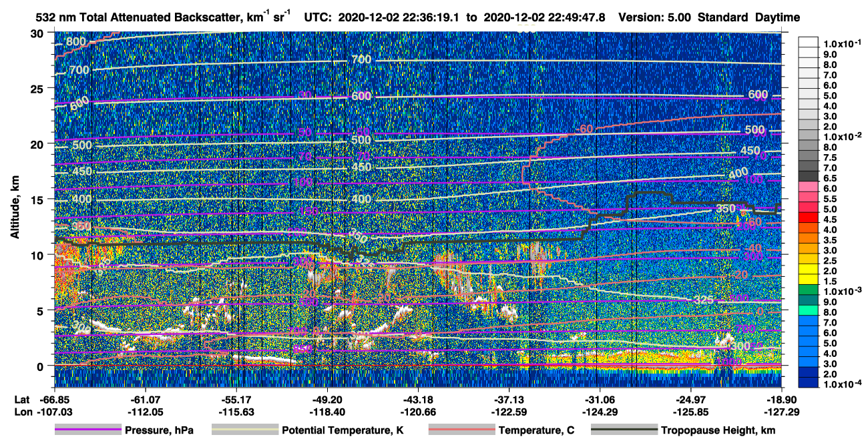The width and height of the screenshot is (868, 445).
Task: Click the longitude value -118.40
Action: point(328,412)
